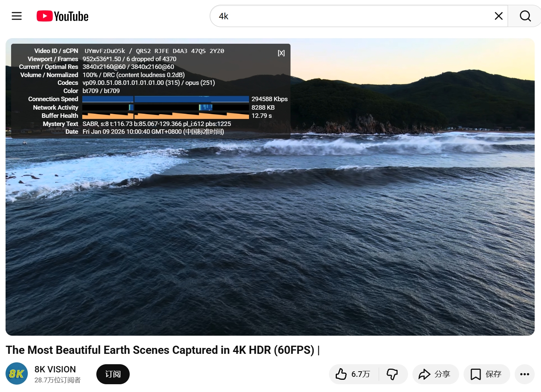This screenshot has width=541, height=392.
Task: Click the orange Buffer Health graph
Action: [x=165, y=116]
